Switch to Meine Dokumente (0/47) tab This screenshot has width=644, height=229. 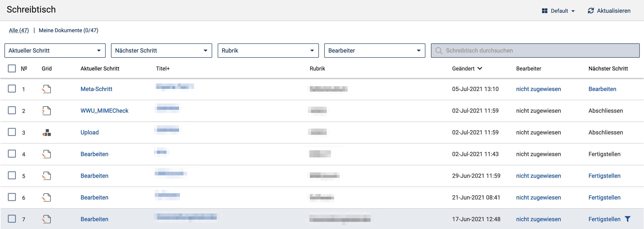(x=68, y=30)
